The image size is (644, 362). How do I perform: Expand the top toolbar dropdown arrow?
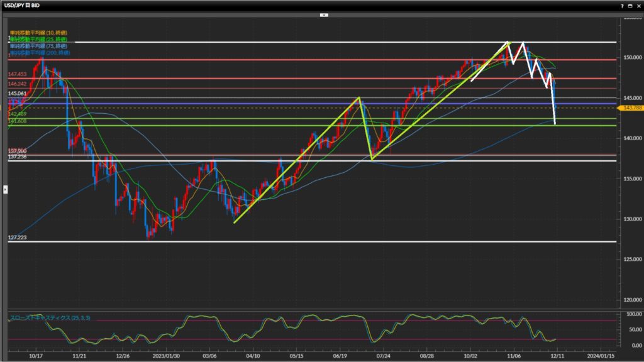pos(324,14)
